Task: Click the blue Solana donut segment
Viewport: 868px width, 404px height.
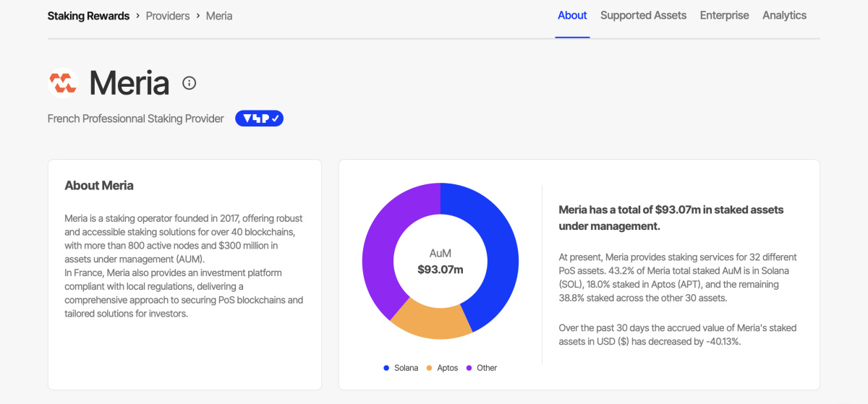Action: click(495, 246)
